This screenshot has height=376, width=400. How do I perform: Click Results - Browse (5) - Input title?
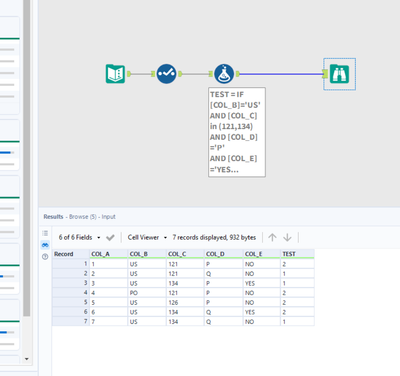(x=79, y=217)
